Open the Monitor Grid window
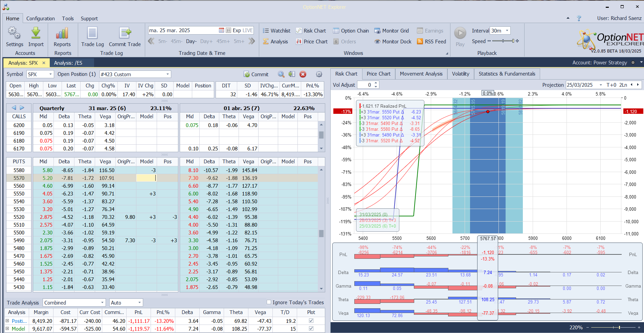 (392, 30)
